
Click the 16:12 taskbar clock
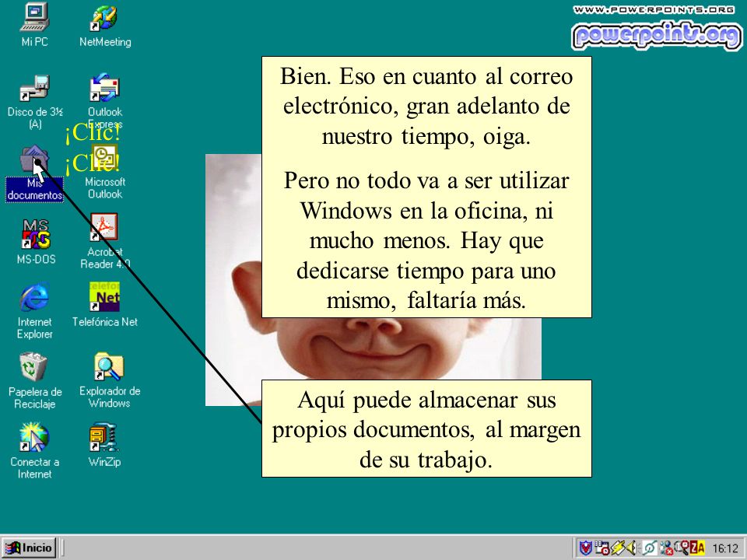click(x=725, y=548)
